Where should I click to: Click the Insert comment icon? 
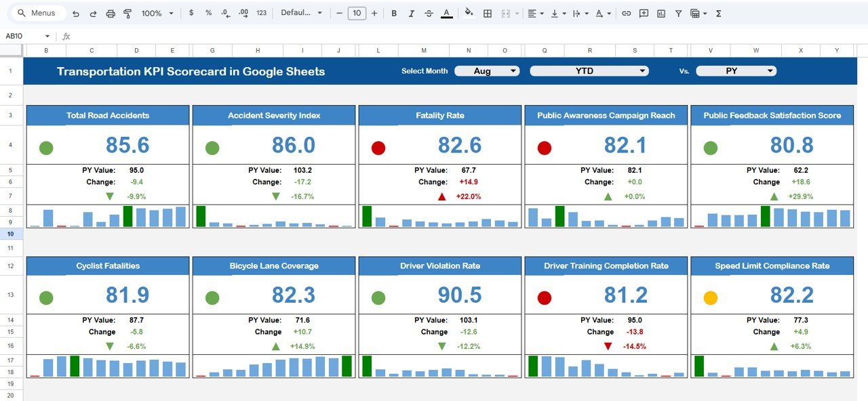pos(643,13)
